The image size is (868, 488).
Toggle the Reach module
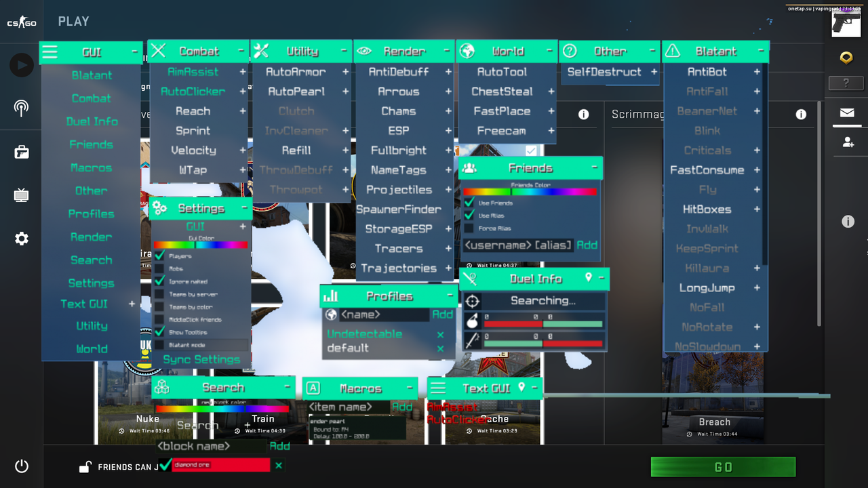[x=193, y=111]
